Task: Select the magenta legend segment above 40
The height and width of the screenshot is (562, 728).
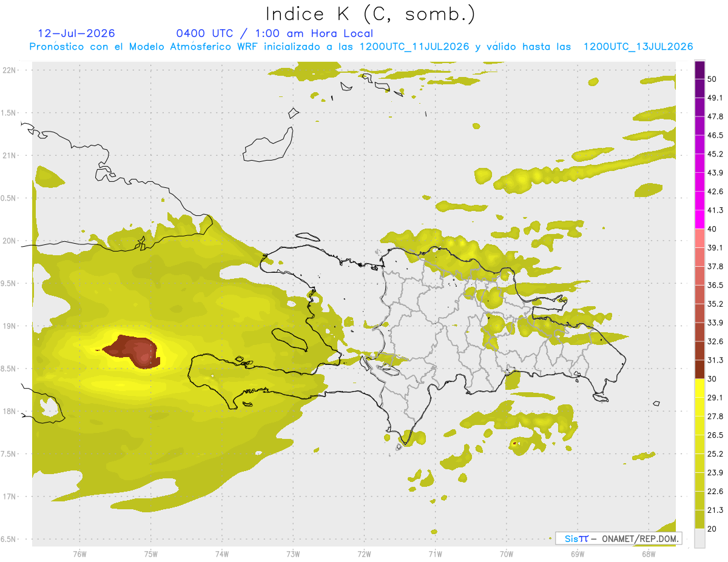Action: [x=699, y=219]
